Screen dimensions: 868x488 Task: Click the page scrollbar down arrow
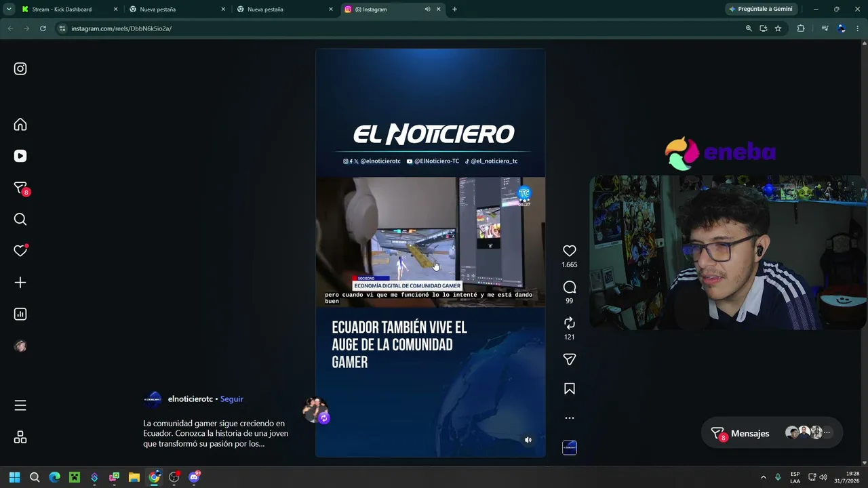tap(865, 463)
